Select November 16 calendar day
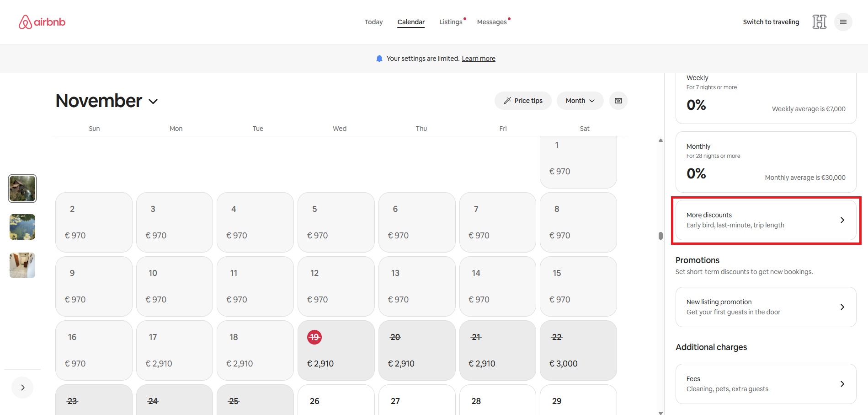The image size is (868, 415). (94, 350)
